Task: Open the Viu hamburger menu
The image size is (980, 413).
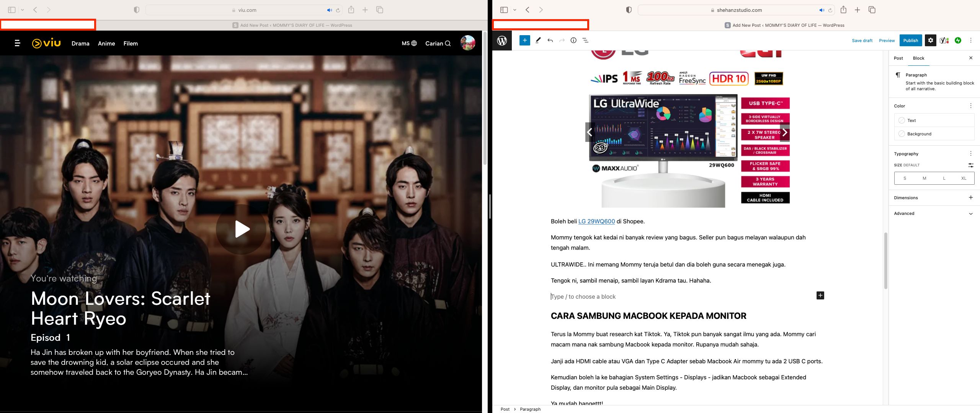Action: pyautogui.click(x=17, y=43)
